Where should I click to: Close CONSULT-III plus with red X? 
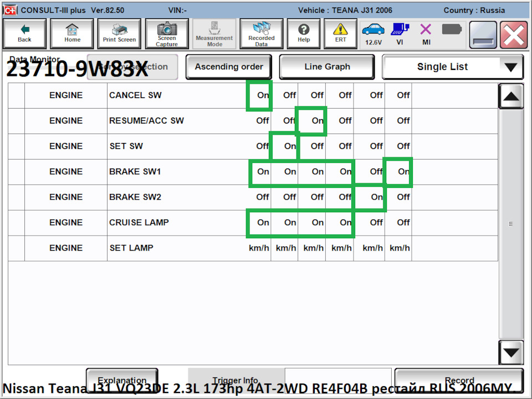point(514,34)
